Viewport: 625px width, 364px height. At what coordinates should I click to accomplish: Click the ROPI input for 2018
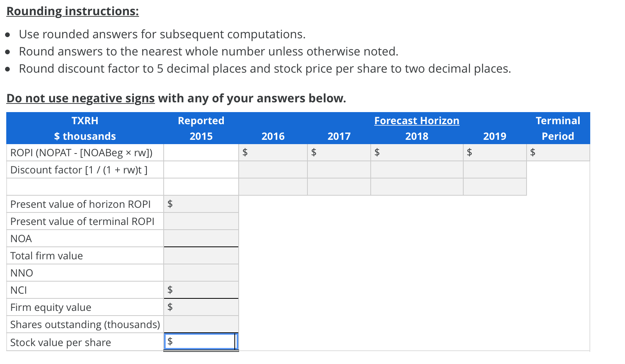pyautogui.click(x=417, y=153)
